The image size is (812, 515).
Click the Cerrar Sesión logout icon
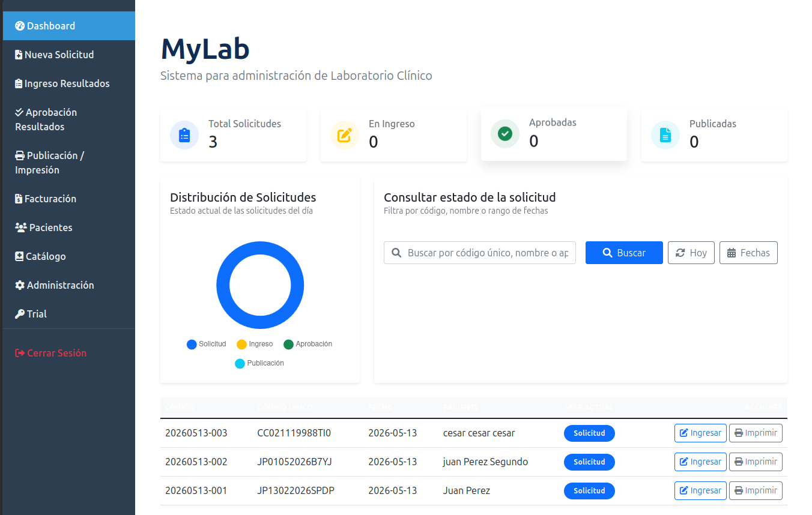(20, 353)
